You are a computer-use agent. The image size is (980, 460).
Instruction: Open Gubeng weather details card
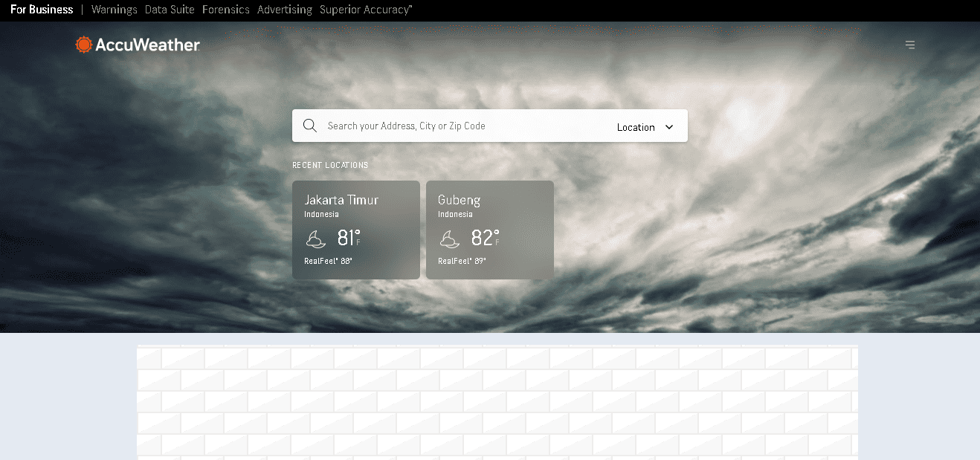pos(489,229)
